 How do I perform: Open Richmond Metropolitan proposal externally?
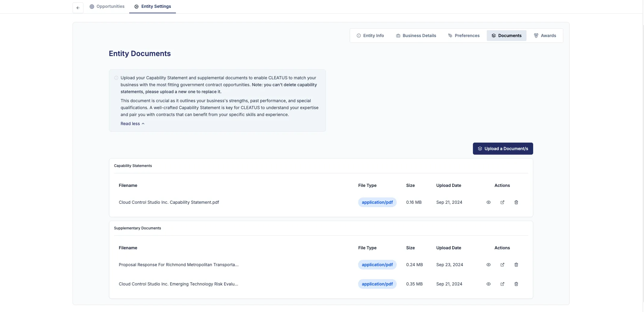[502, 265]
